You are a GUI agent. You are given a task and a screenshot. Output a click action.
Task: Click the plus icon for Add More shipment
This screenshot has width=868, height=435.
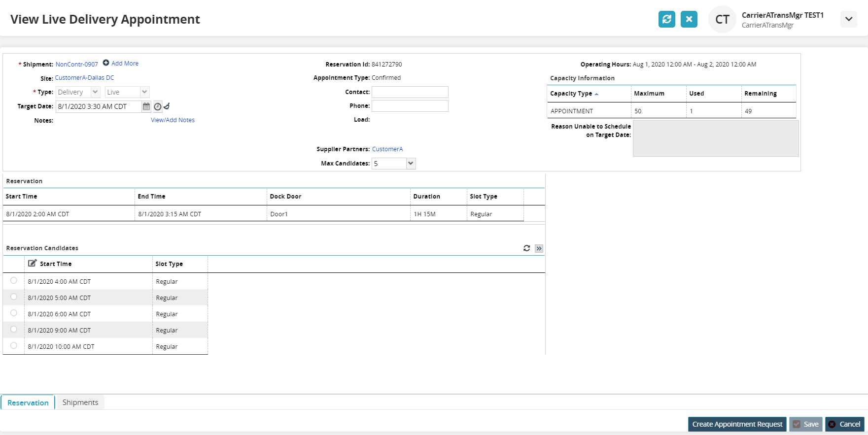106,63
